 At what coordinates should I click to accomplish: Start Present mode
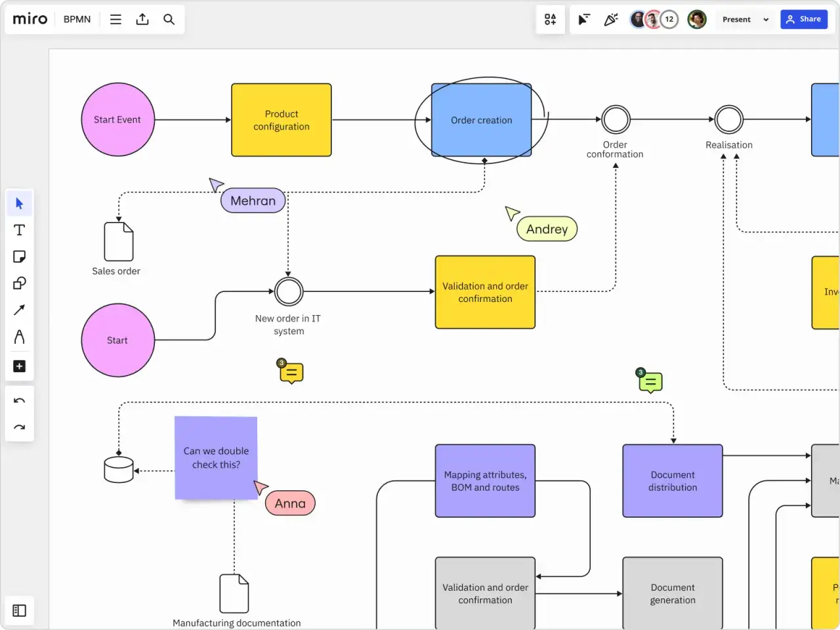coord(736,19)
